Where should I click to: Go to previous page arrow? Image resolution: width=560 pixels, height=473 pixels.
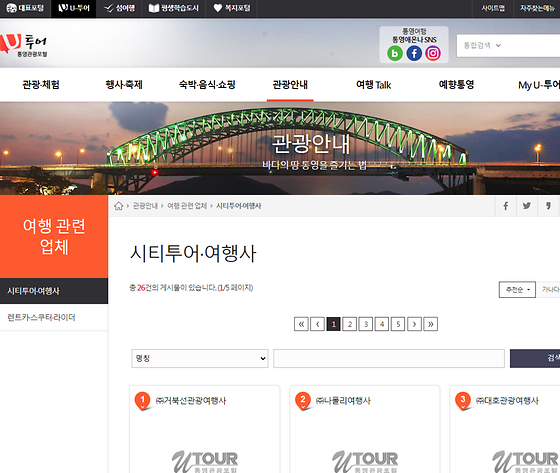pyautogui.click(x=318, y=324)
